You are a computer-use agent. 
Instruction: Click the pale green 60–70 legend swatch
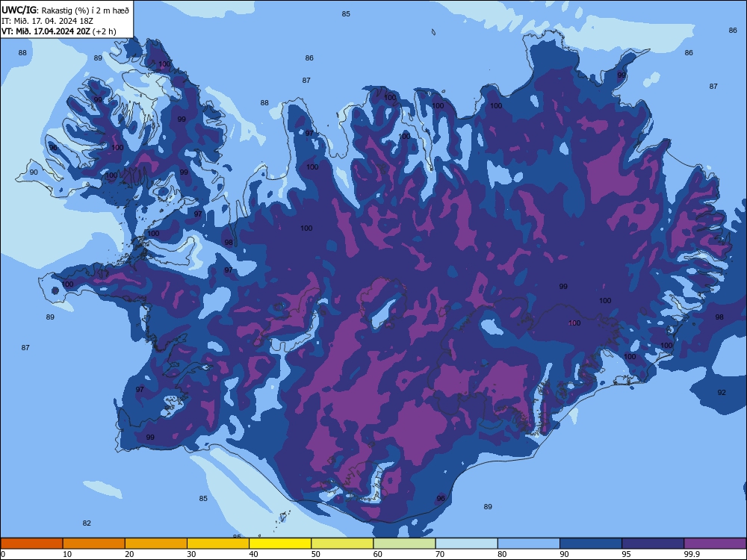pos(404,544)
